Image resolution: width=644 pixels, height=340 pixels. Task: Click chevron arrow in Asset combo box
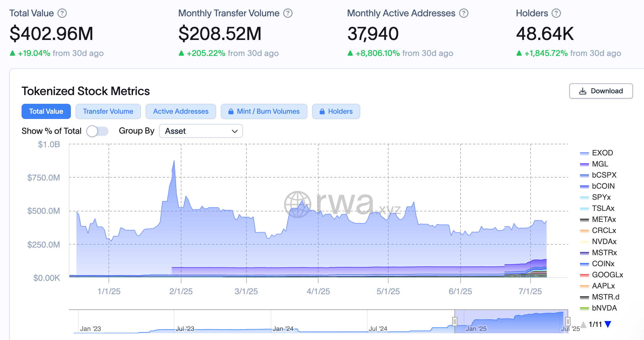(x=235, y=132)
